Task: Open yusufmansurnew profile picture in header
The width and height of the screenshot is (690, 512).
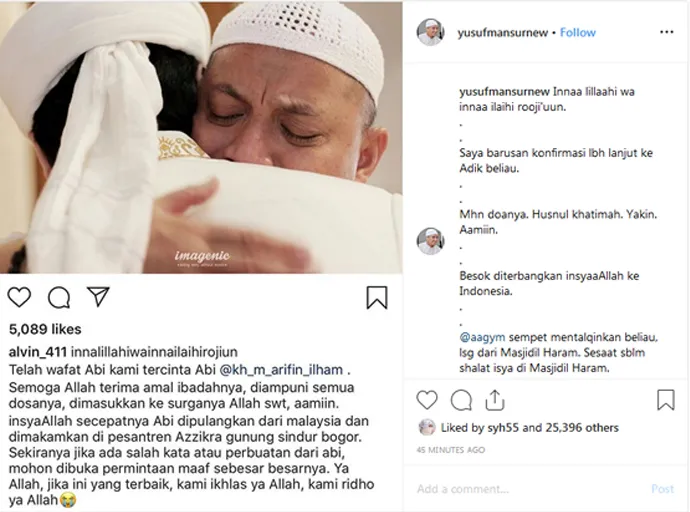Action: [430, 32]
